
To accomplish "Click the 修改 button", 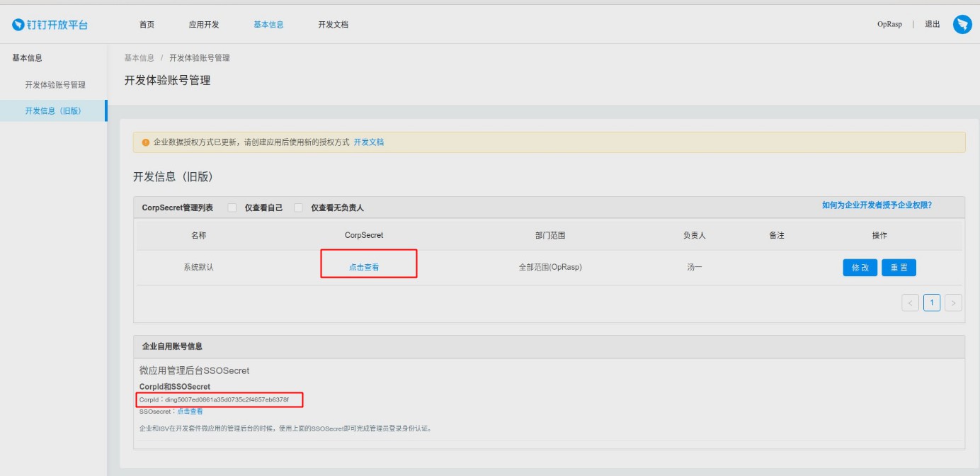I will point(860,268).
